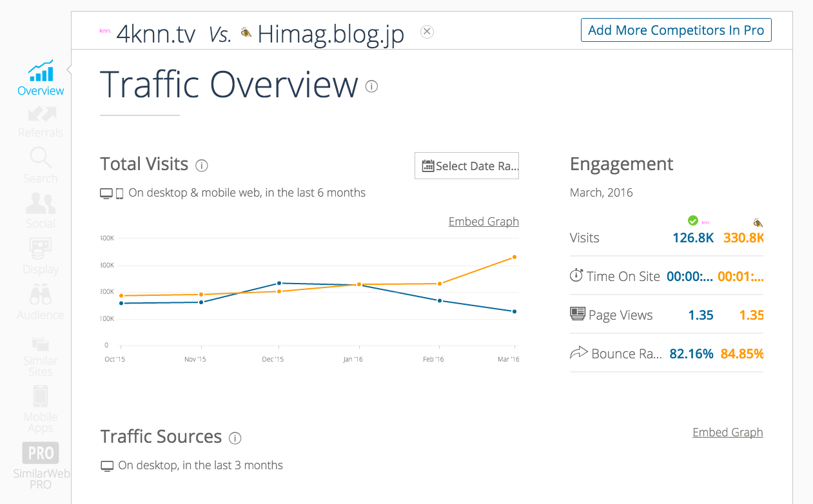Screen dimensions: 813x504
Task: Select orange Feb '16 data point
Action: pyautogui.click(x=440, y=284)
